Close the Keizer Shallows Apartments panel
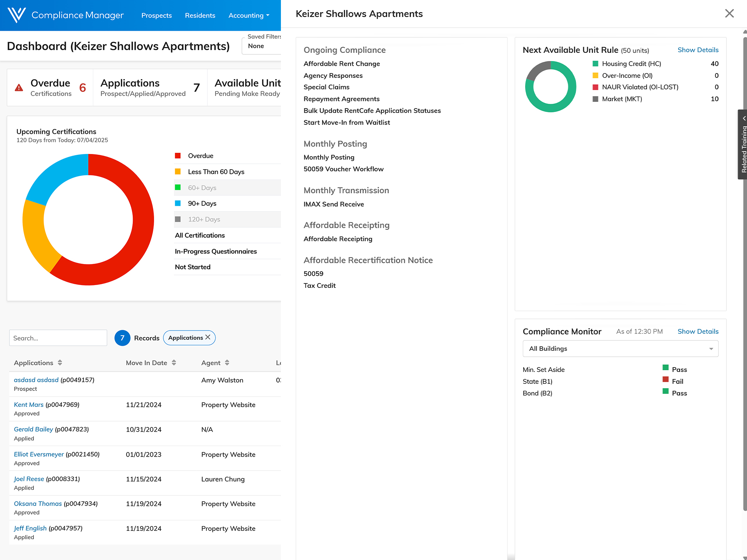Image resolution: width=747 pixels, height=560 pixels. [729, 14]
